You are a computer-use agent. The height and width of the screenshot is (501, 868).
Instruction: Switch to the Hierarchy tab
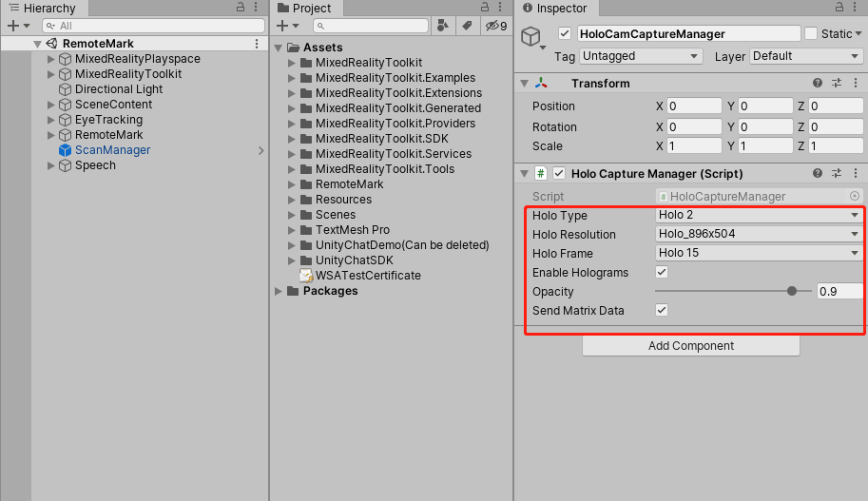[43, 8]
